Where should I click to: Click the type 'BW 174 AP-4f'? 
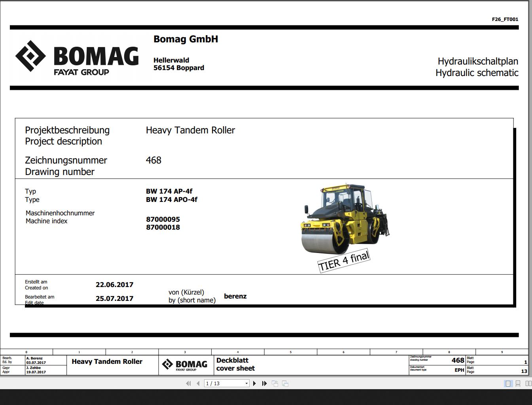[x=169, y=191]
